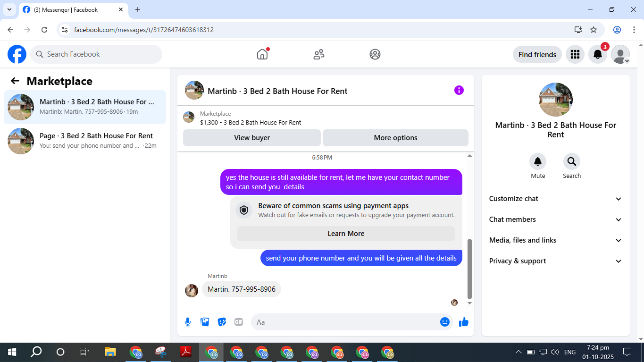
Task: Click the volume icon in system tray
Action: pyautogui.click(x=555, y=352)
